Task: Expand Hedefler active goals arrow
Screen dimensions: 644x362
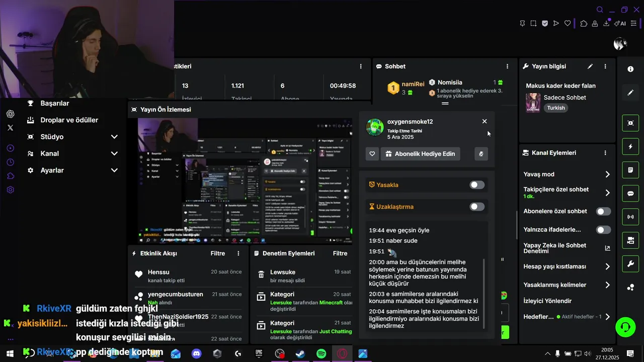Action: point(607,317)
